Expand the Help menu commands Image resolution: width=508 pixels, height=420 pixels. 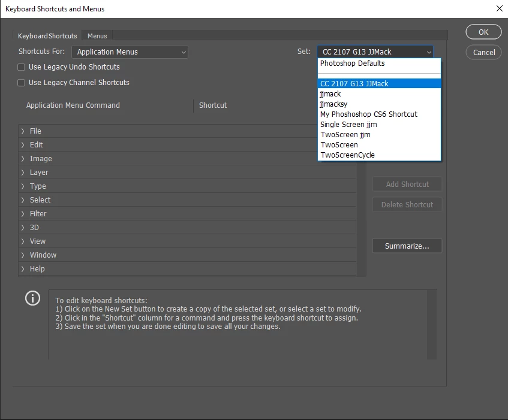tap(23, 269)
